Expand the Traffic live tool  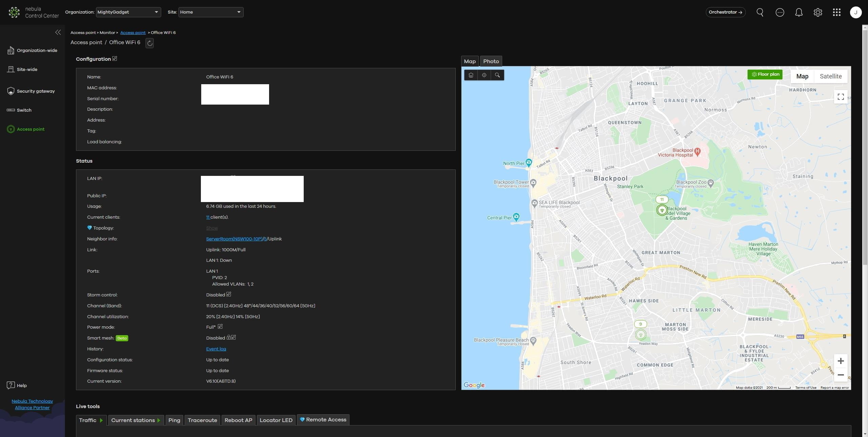91,420
